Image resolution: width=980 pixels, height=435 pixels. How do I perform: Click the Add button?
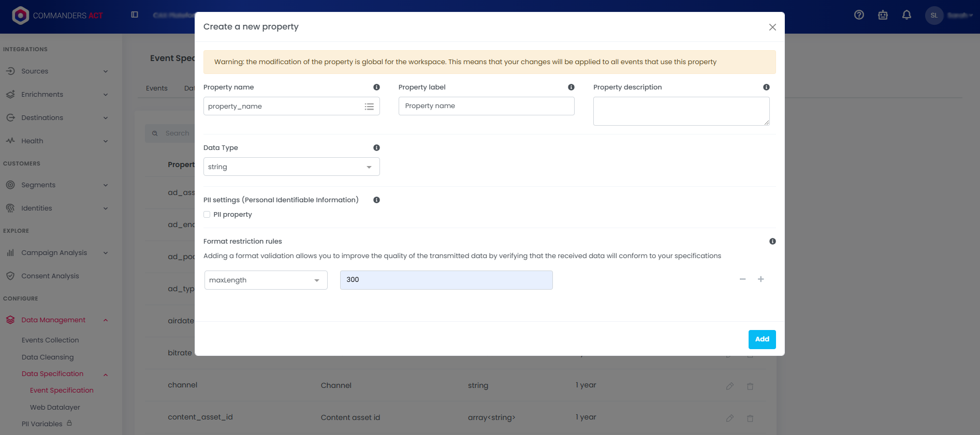762,339
